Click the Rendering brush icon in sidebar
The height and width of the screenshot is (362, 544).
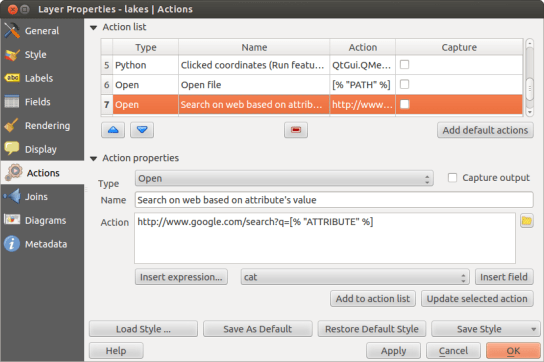(12, 125)
